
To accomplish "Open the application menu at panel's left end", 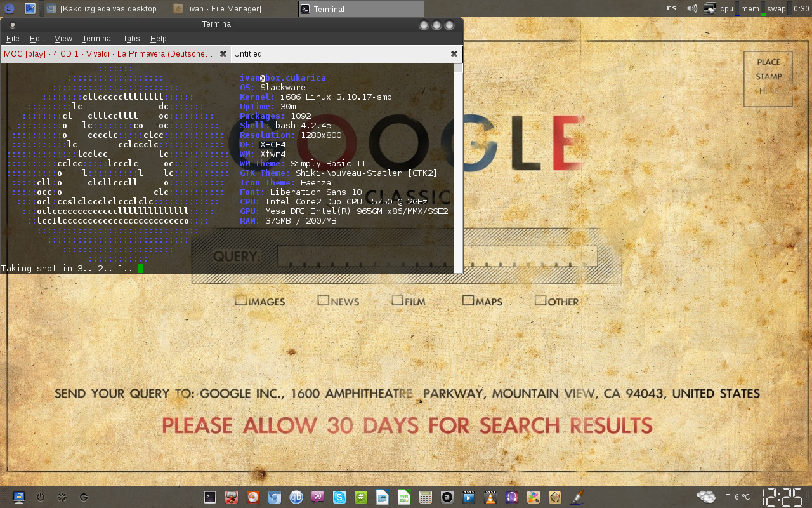I will coord(10,8).
